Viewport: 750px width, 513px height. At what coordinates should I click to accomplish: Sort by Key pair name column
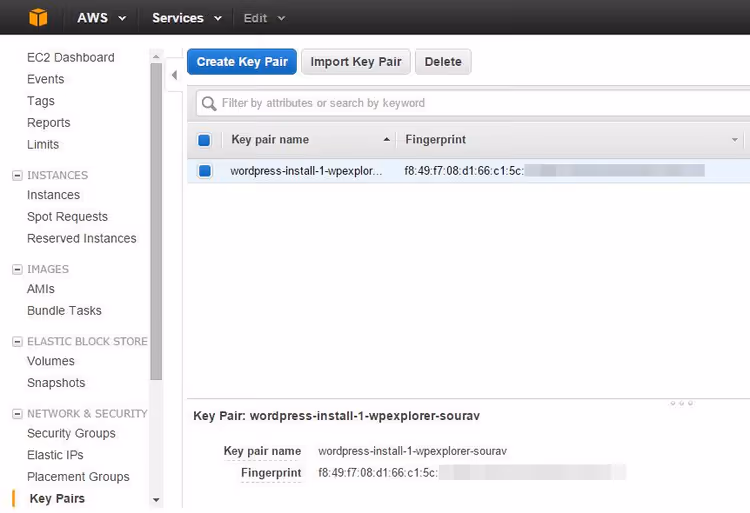pos(270,140)
